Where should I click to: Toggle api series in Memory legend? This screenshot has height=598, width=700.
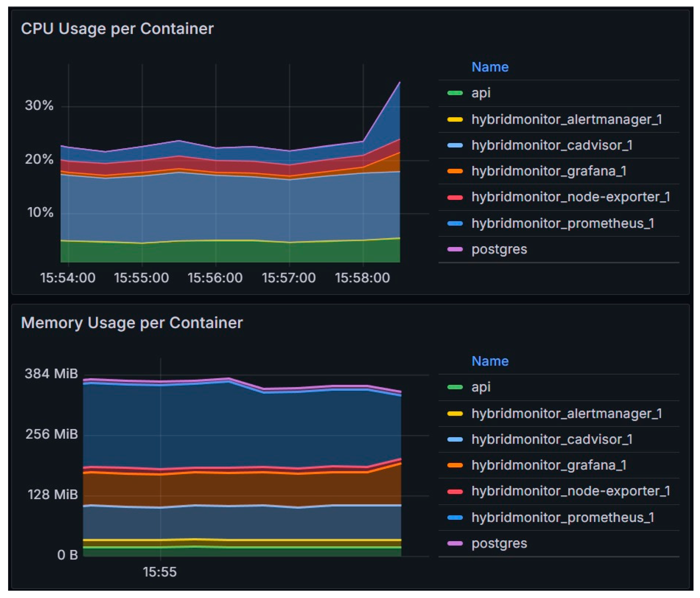pos(481,387)
